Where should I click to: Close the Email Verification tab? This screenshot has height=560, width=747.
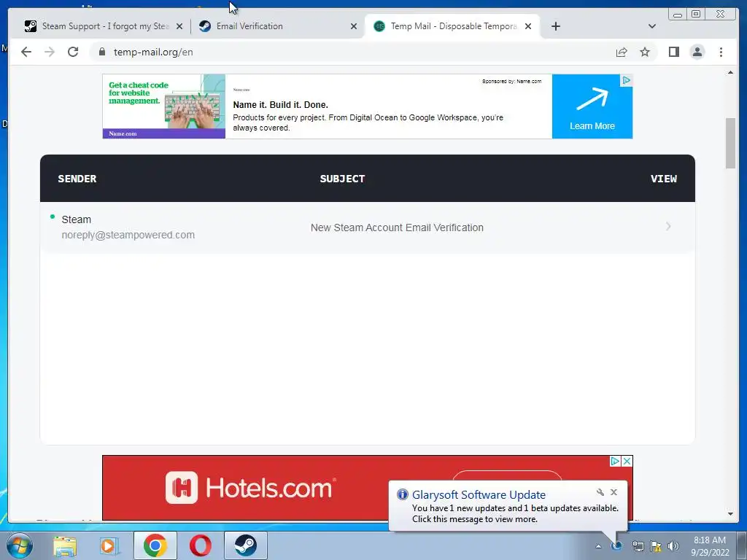click(354, 26)
